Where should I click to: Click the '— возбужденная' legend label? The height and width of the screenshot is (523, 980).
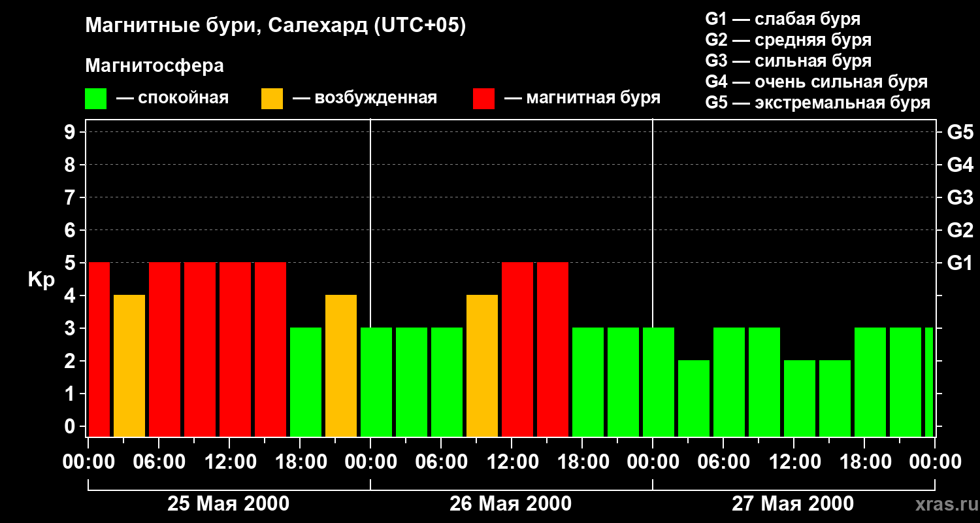(x=365, y=98)
